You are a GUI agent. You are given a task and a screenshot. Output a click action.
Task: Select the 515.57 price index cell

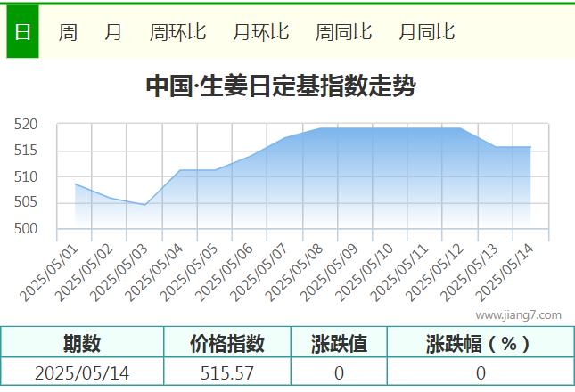point(227,372)
